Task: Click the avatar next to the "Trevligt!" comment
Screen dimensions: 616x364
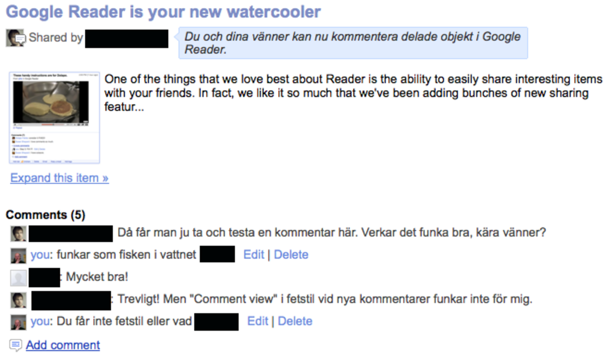Action: click(x=18, y=299)
